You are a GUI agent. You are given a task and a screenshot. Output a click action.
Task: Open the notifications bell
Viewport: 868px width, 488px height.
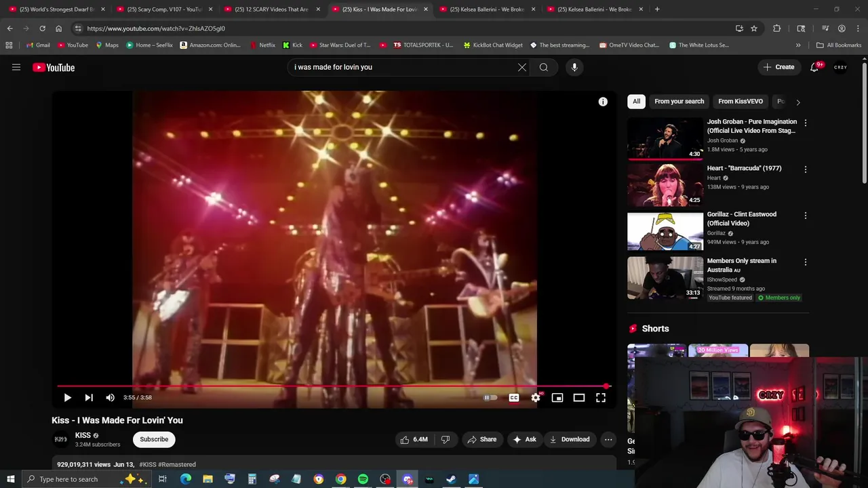(814, 67)
